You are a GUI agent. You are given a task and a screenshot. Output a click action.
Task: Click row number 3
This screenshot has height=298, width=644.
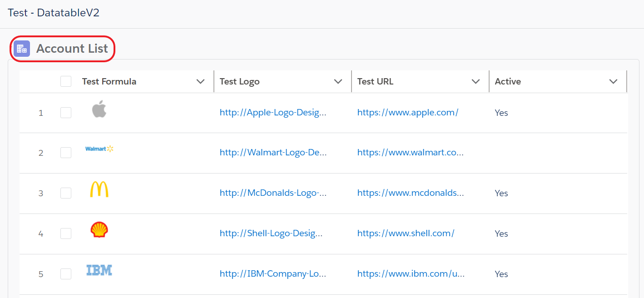point(41,194)
